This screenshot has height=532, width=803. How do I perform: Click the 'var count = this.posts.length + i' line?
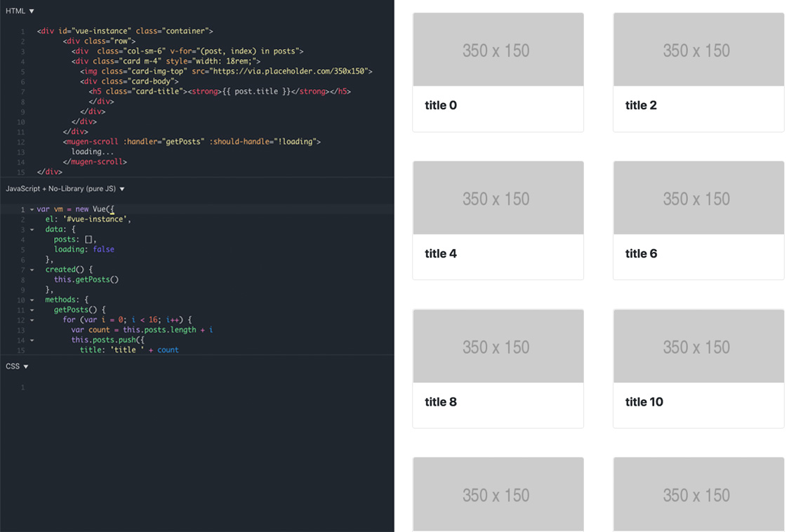click(x=142, y=330)
